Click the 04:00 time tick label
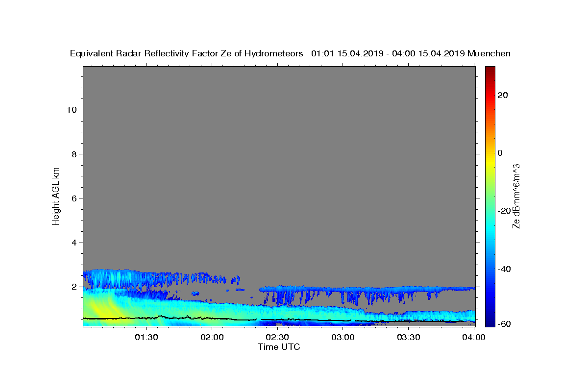 click(x=474, y=337)
